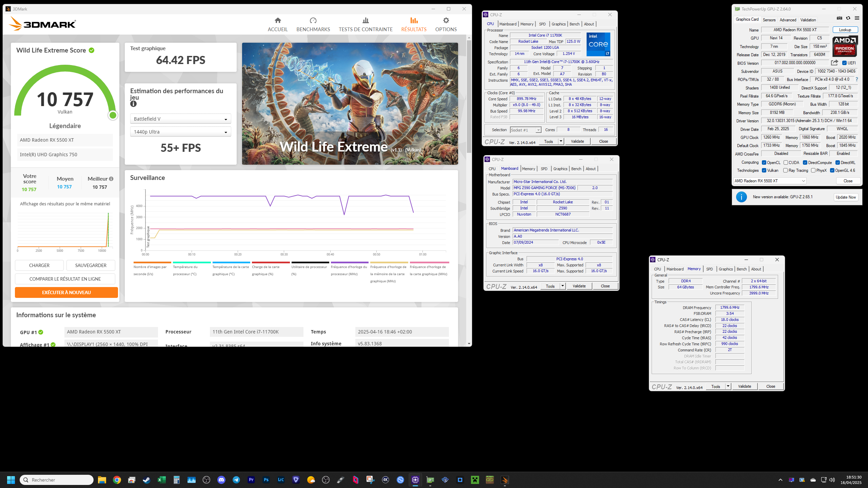This screenshot has width=868, height=488.
Task: Click the Bus Interface question mark in GPU-Z
Action: point(857,79)
